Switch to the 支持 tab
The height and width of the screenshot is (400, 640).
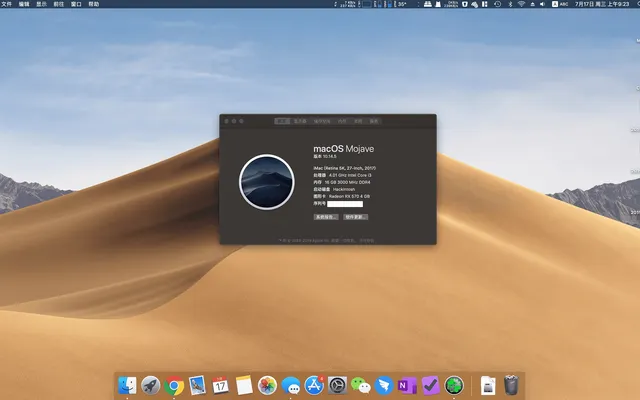tap(358, 121)
